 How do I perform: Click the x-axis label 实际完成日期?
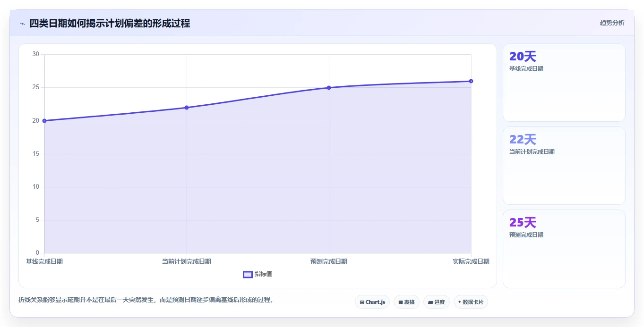(x=471, y=261)
